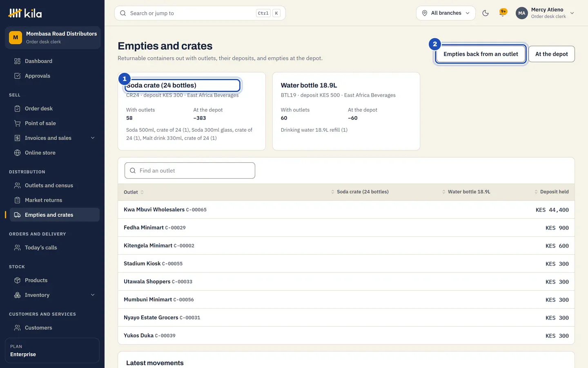The width and height of the screenshot is (588, 368).
Task: Click the Customers people icon
Action: point(17,328)
